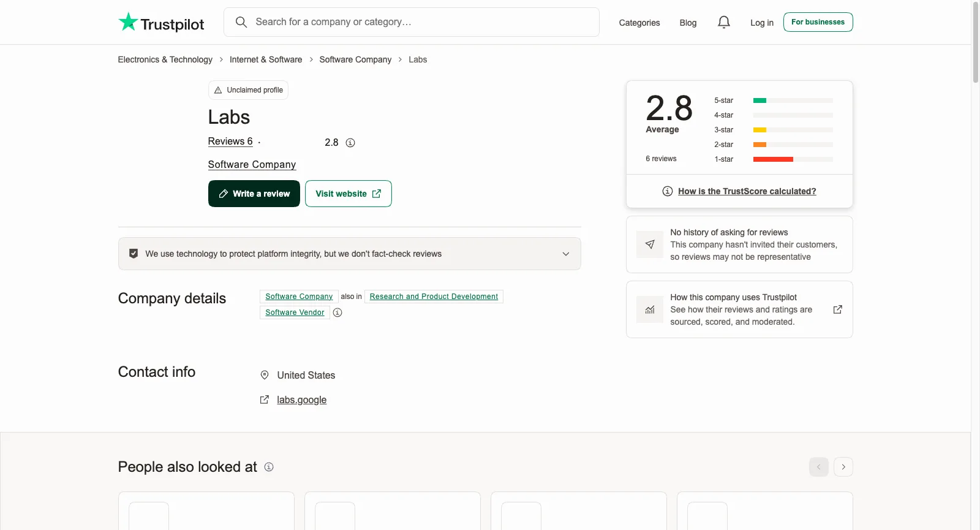Click Log in

[x=762, y=23]
